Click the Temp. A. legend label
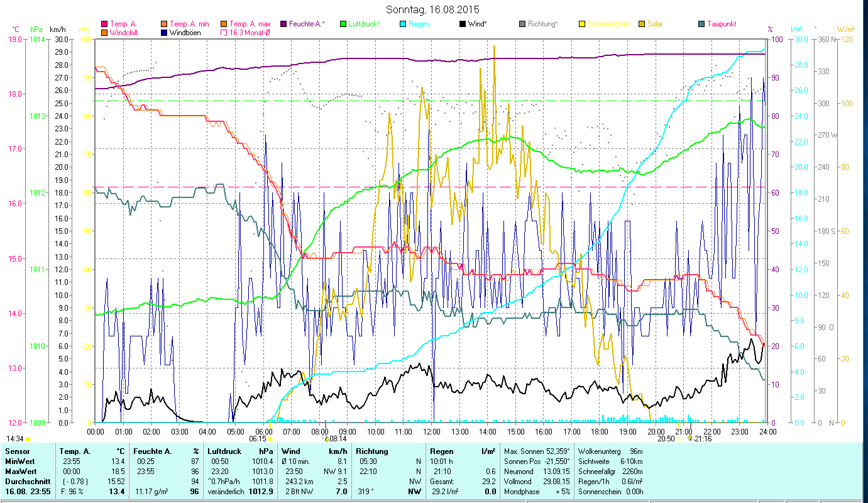Viewport: 868px width, 503px height. 123,24
